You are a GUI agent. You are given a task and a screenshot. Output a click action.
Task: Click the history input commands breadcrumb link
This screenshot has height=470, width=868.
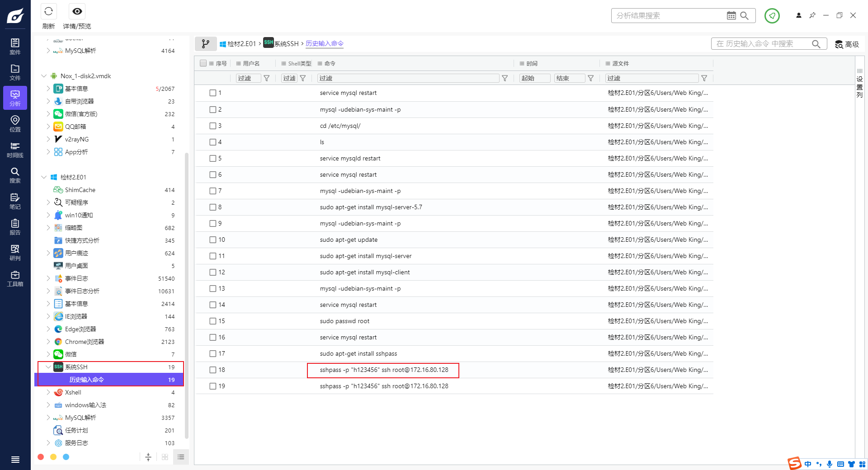coord(325,44)
